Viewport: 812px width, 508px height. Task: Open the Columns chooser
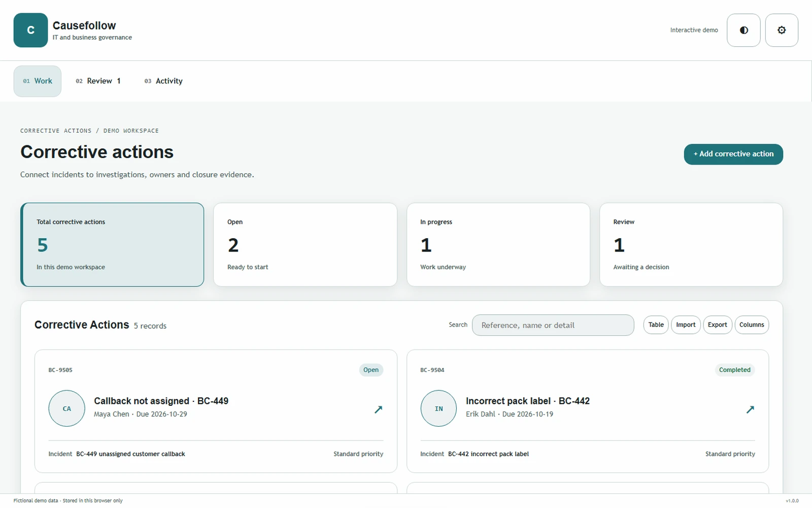point(752,325)
